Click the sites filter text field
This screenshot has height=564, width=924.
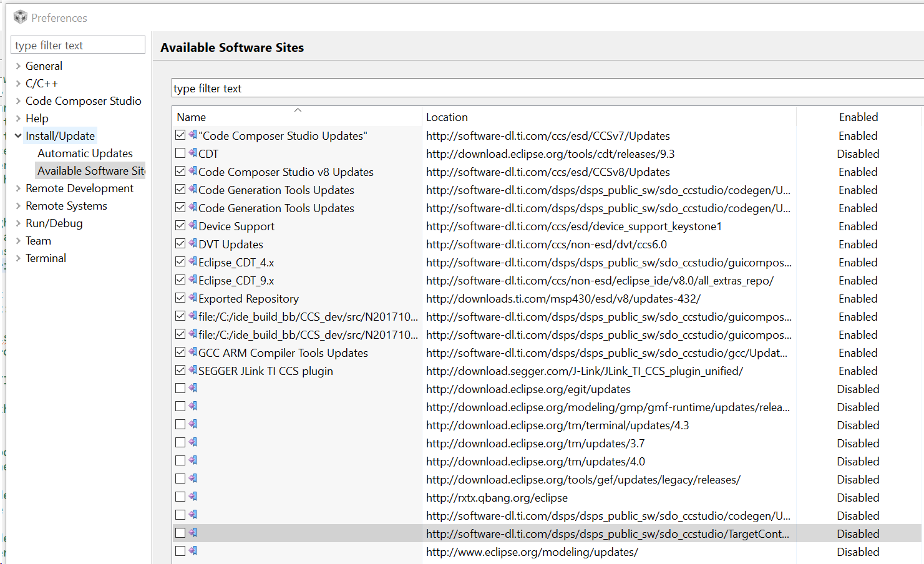click(543, 89)
